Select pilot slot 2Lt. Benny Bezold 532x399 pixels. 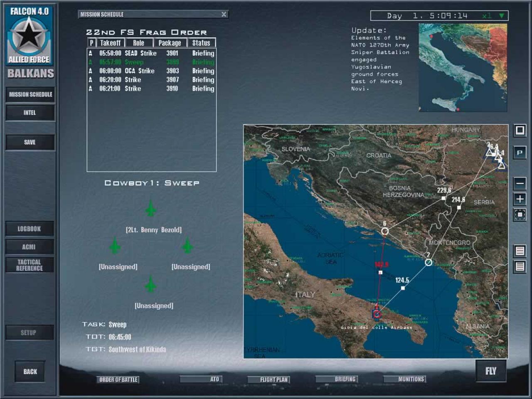tap(153, 230)
